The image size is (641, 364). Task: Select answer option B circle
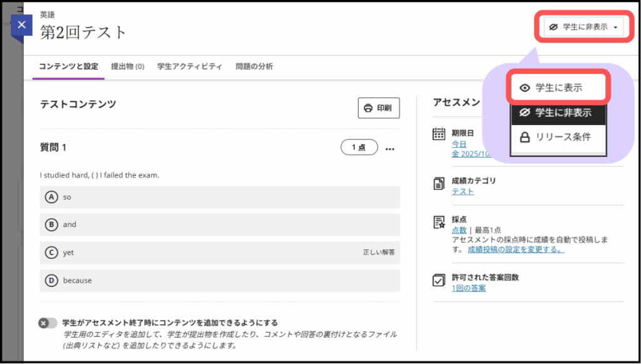pos(51,225)
